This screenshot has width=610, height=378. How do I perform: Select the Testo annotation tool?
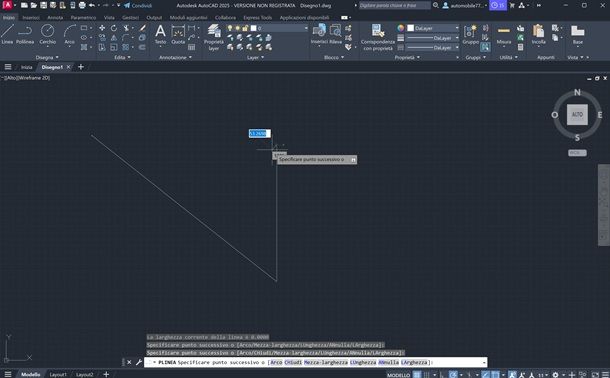(x=160, y=34)
